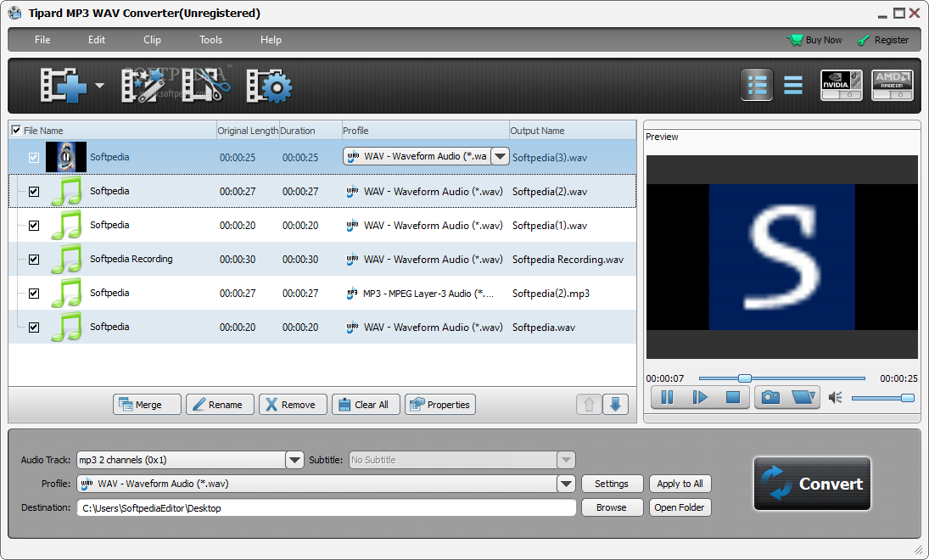Screen dimensions: 929x560
Task: Click music note icon of Softpedia(2).wav row
Action: click(66, 191)
